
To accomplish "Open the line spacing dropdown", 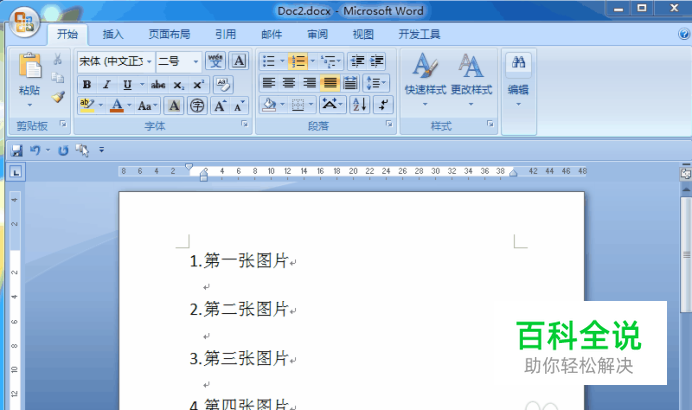I will pos(376,83).
